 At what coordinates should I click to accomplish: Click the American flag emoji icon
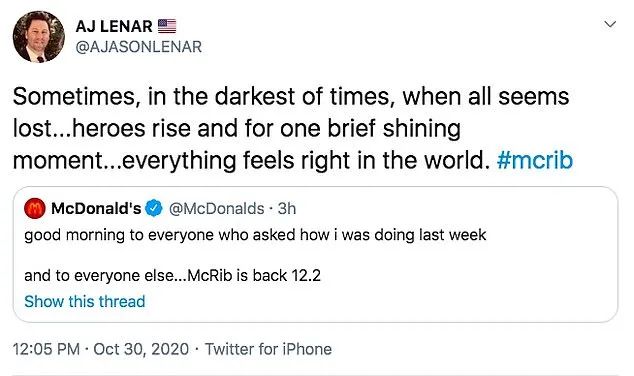[x=167, y=26]
